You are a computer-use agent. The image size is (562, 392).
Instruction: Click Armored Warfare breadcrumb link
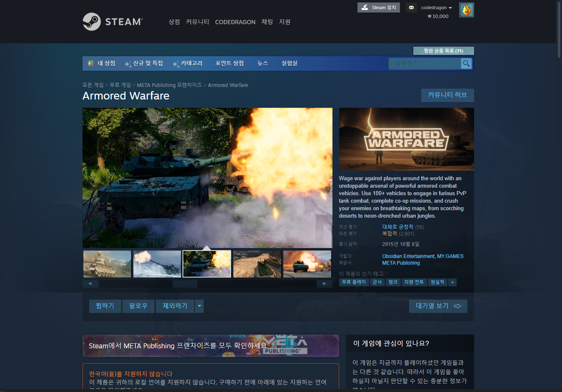[228, 85]
